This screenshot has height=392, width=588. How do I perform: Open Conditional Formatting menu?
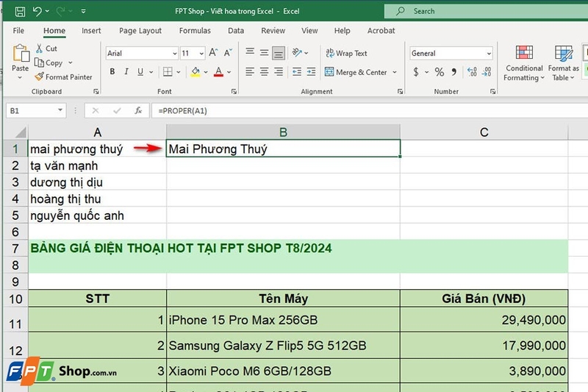524,63
